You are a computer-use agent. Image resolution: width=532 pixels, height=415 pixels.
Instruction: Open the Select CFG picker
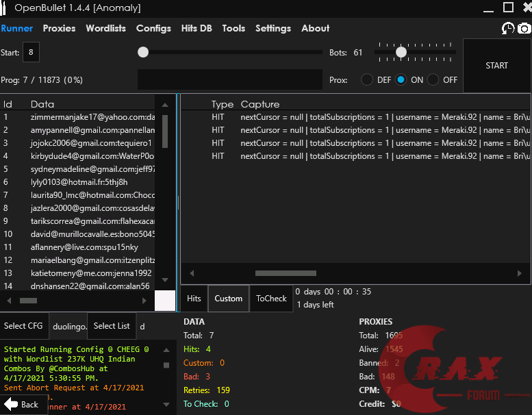pos(24,326)
